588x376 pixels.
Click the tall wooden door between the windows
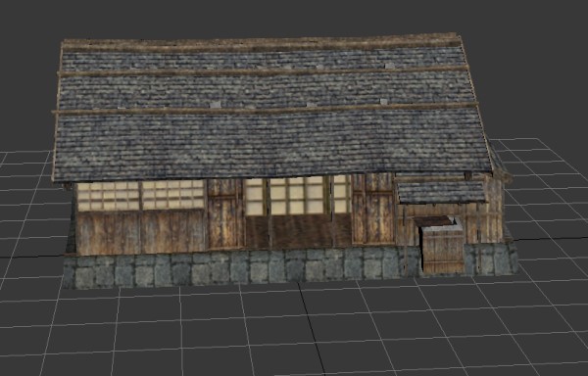pos(225,213)
